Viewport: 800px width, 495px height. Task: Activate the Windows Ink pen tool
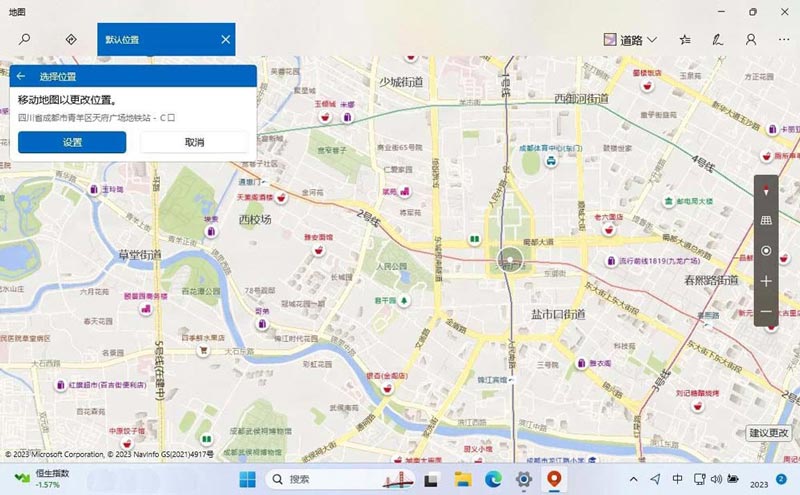coord(717,40)
